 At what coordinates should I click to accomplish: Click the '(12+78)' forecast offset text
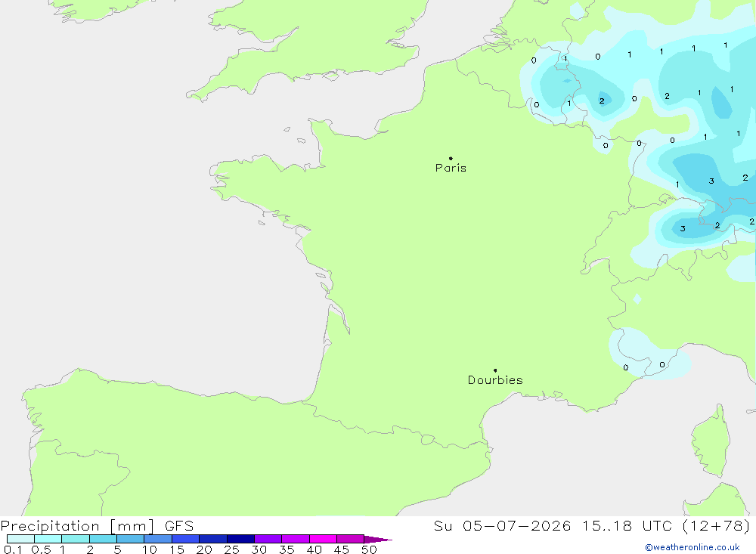717,526
